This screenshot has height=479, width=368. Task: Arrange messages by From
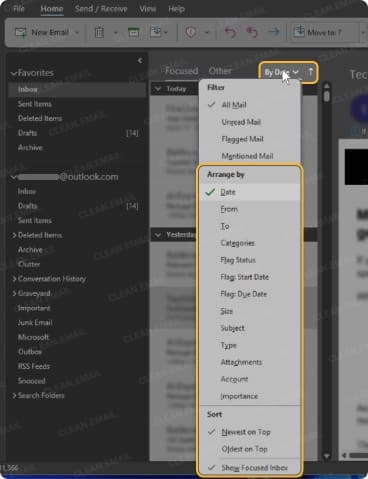pos(249,209)
